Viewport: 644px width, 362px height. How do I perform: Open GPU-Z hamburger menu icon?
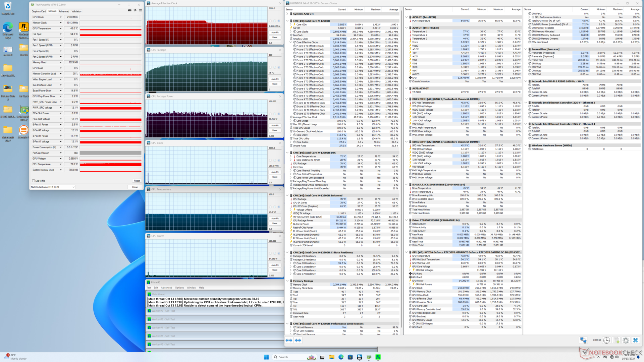click(140, 10)
